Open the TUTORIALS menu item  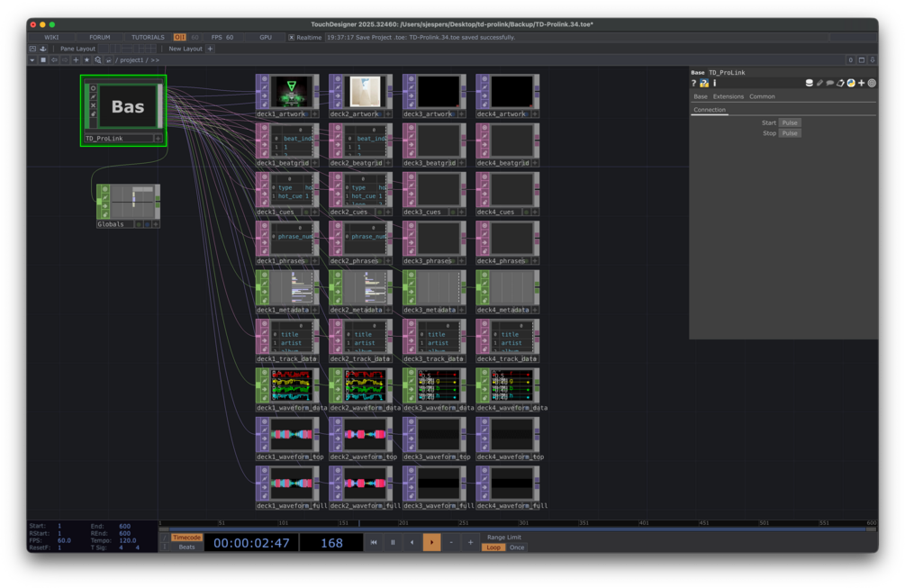[148, 38]
